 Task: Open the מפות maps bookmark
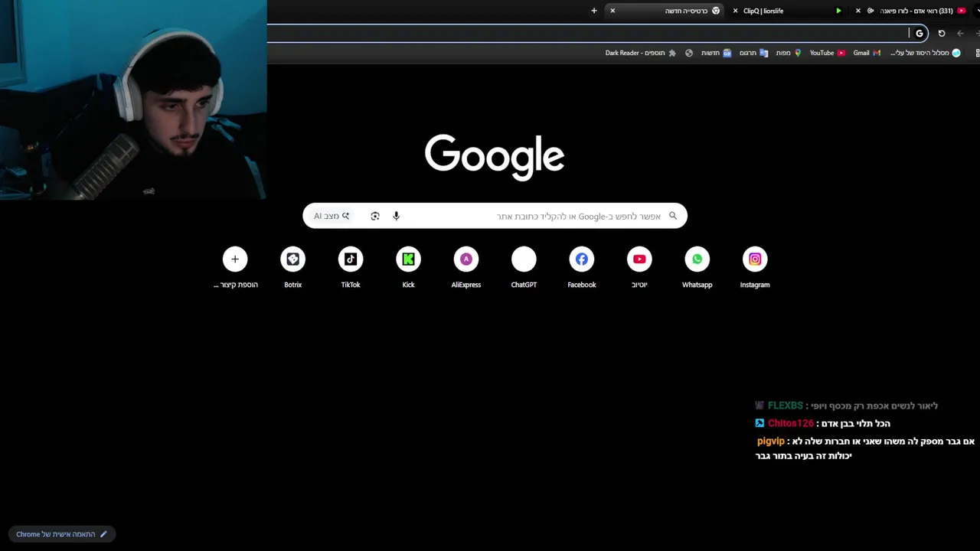point(789,53)
